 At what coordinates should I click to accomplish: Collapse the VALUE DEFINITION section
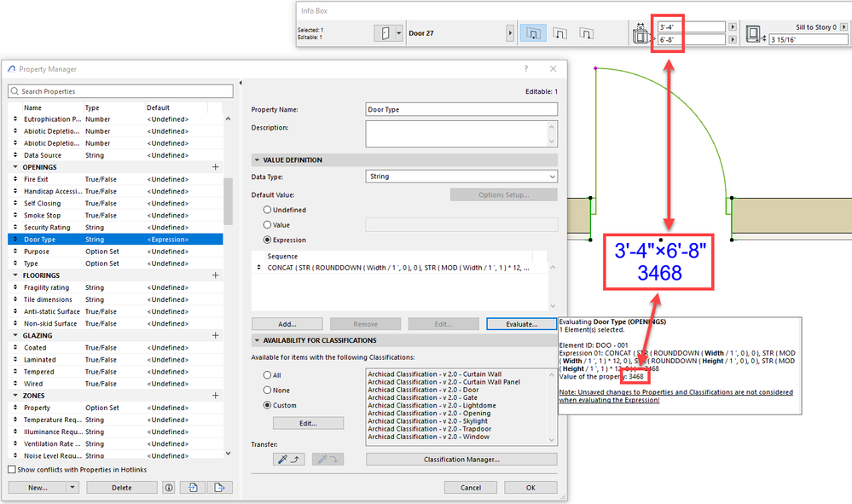coord(257,160)
